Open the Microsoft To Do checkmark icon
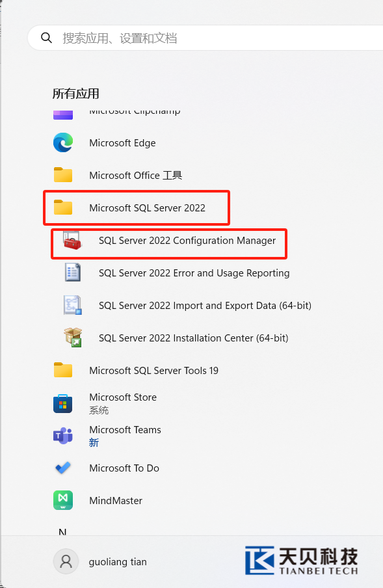Viewport: 383px width, 588px height. pyautogui.click(x=63, y=468)
